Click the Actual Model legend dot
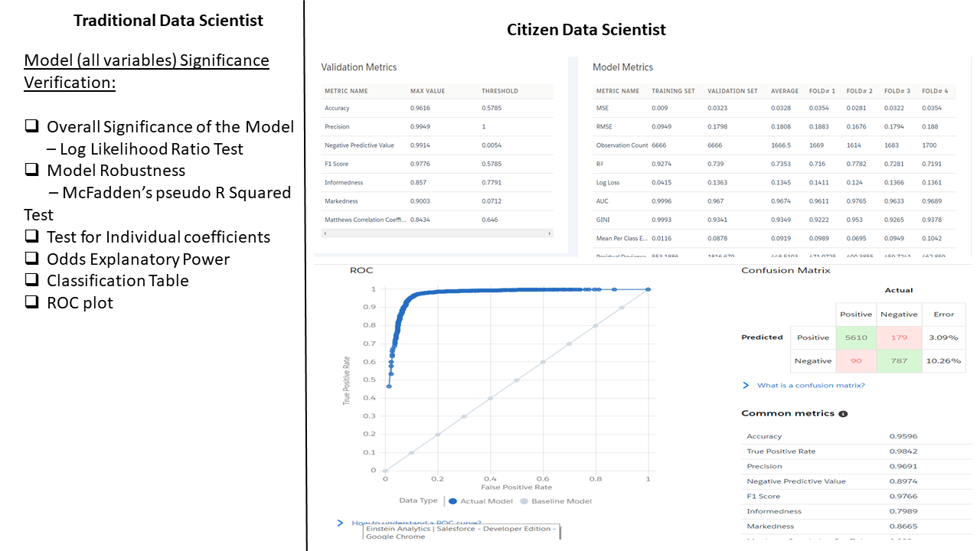The width and height of the screenshot is (980, 551). [x=453, y=501]
